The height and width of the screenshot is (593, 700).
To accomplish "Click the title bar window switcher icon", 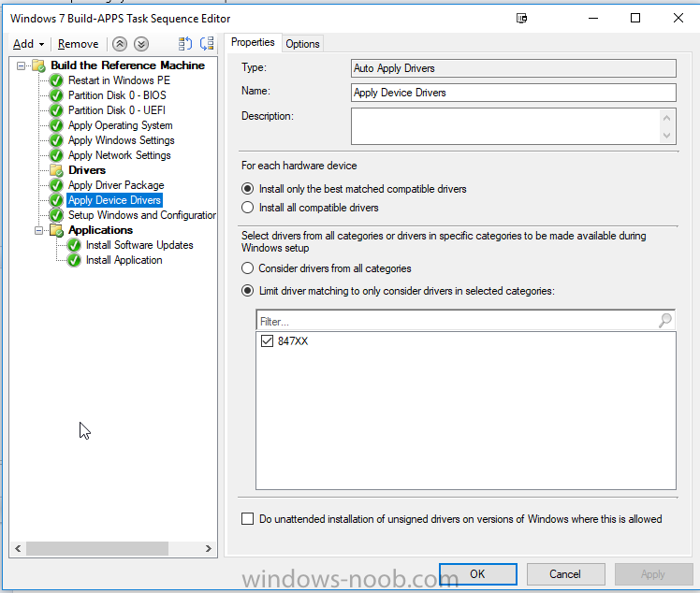I will click(x=521, y=19).
